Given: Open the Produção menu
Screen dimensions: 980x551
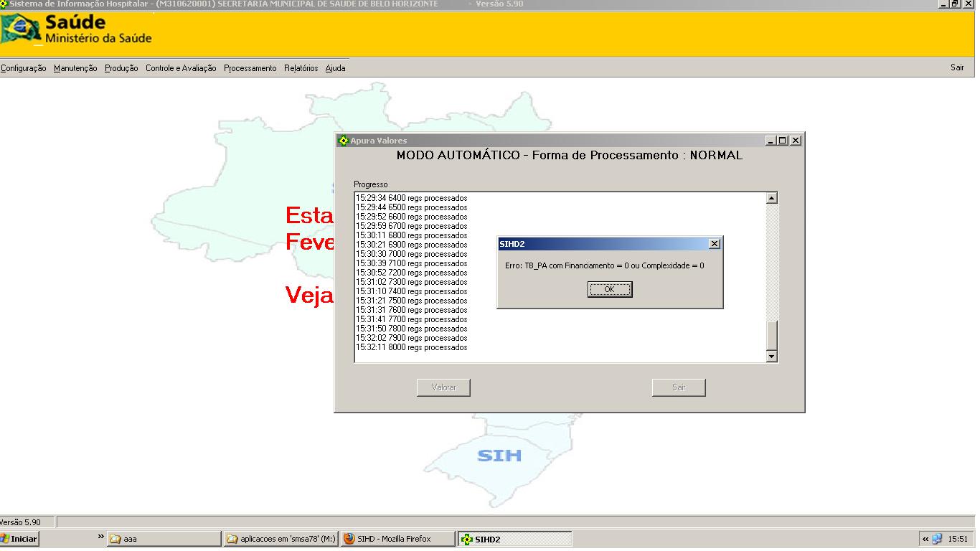Looking at the screenshot, I should click(x=121, y=68).
